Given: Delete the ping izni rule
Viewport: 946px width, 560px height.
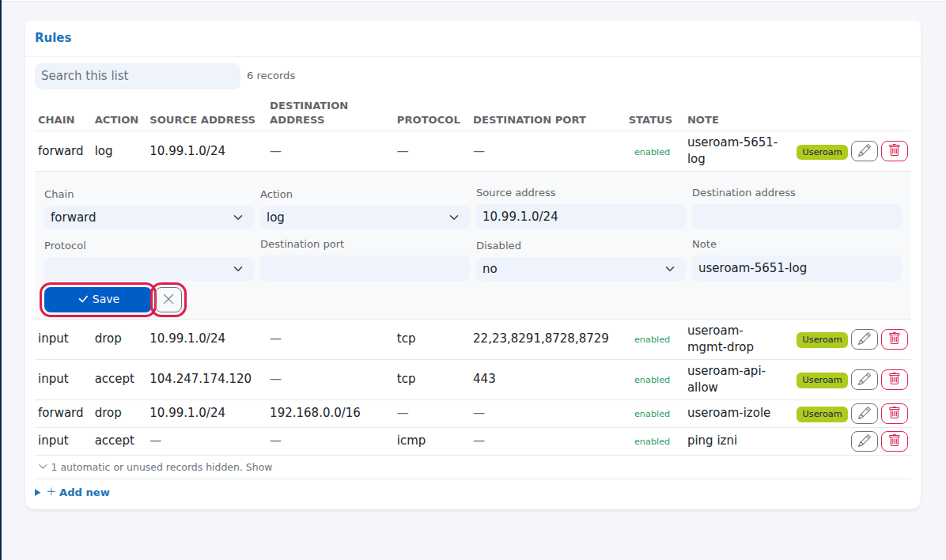Looking at the screenshot, I should [894, 441].
